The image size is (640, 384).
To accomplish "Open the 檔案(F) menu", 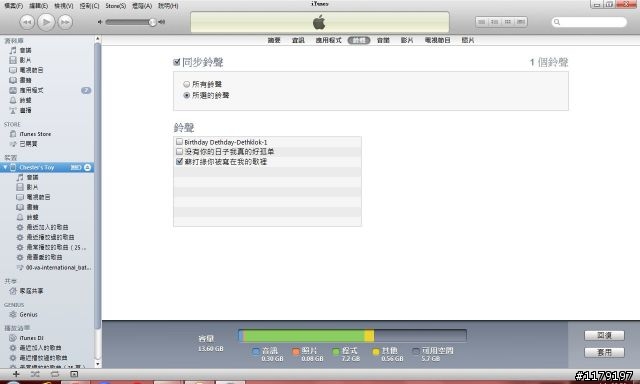I will 13,6.
